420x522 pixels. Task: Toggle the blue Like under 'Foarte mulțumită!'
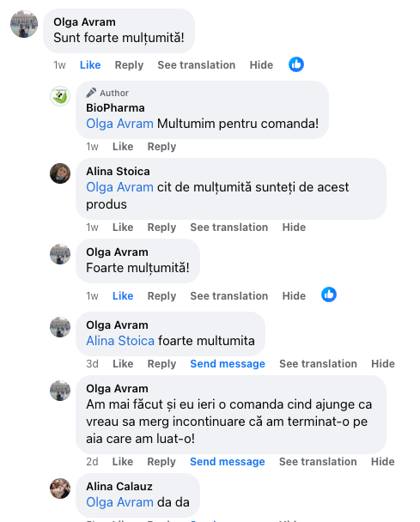pyautogui.click(x=123, y=296)
